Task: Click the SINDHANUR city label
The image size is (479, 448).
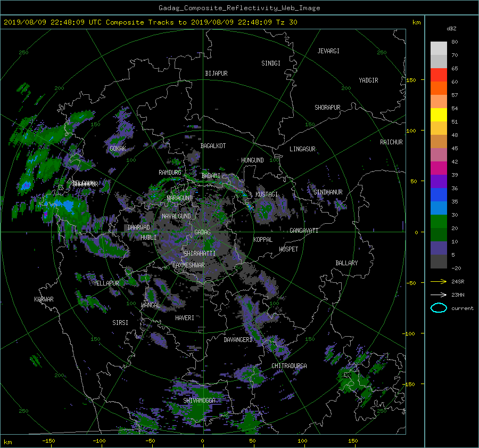Action: [328, 192]
